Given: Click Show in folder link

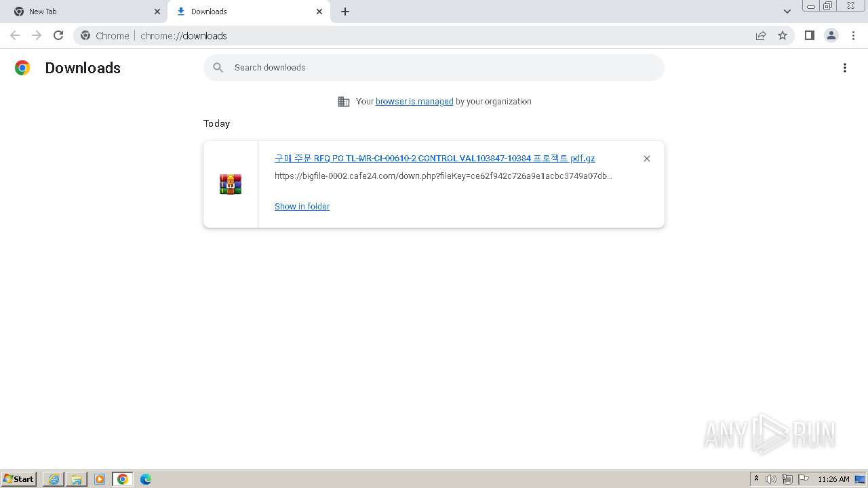Looking at the screenshot, I should [302, 207].
